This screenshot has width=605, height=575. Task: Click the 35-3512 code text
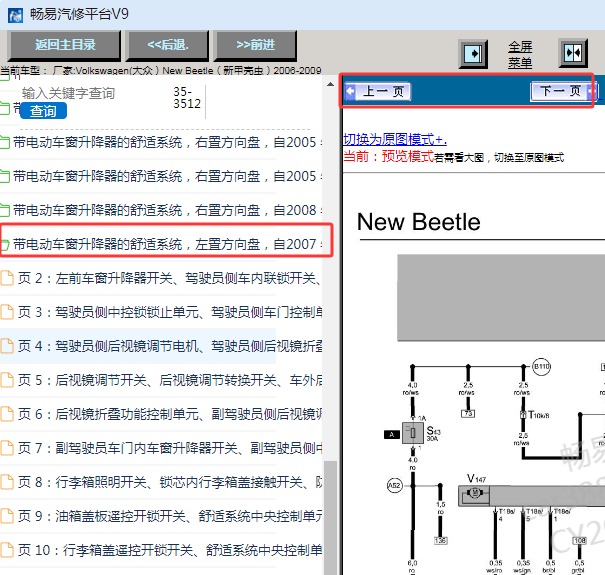tap(187, 98)
